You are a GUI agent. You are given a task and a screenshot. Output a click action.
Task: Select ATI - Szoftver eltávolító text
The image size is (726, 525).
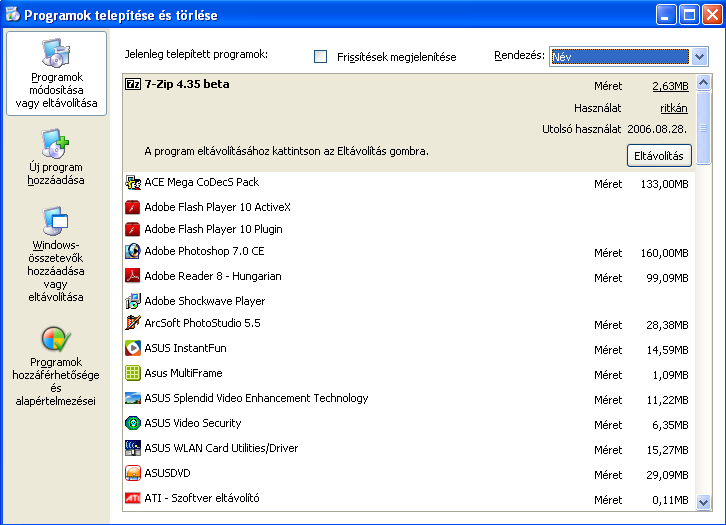point(202,498)
